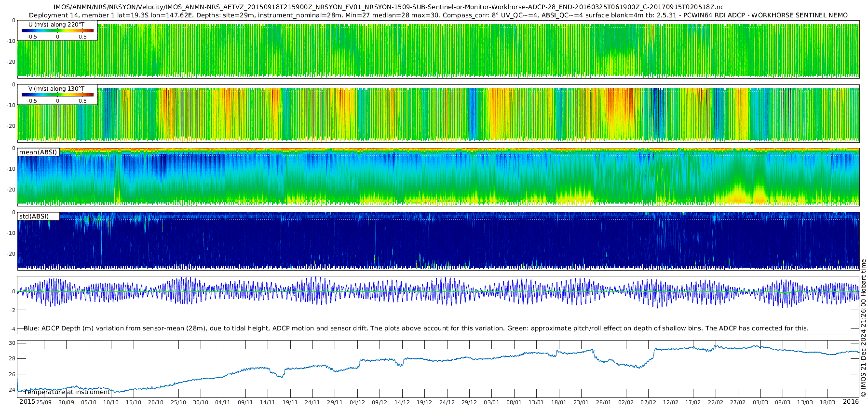Click the '24/11' date tick label

coord(312,402)
